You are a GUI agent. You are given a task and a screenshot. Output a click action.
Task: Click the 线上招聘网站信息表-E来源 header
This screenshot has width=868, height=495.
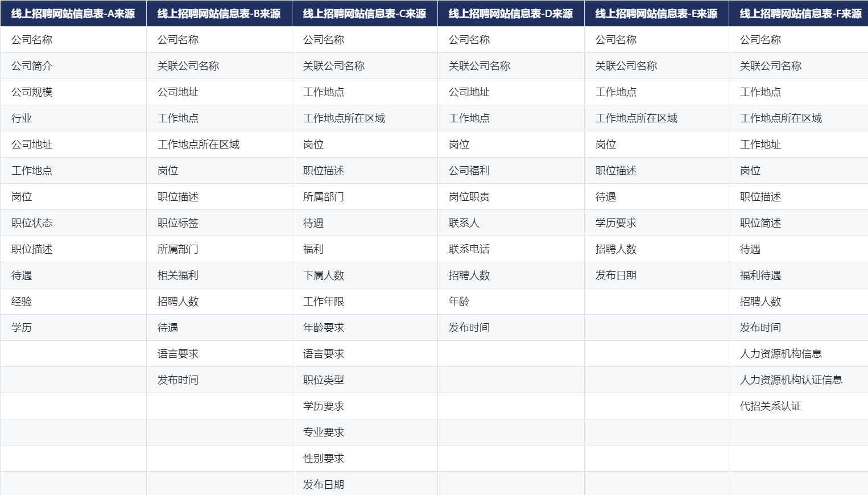[656, 13]
